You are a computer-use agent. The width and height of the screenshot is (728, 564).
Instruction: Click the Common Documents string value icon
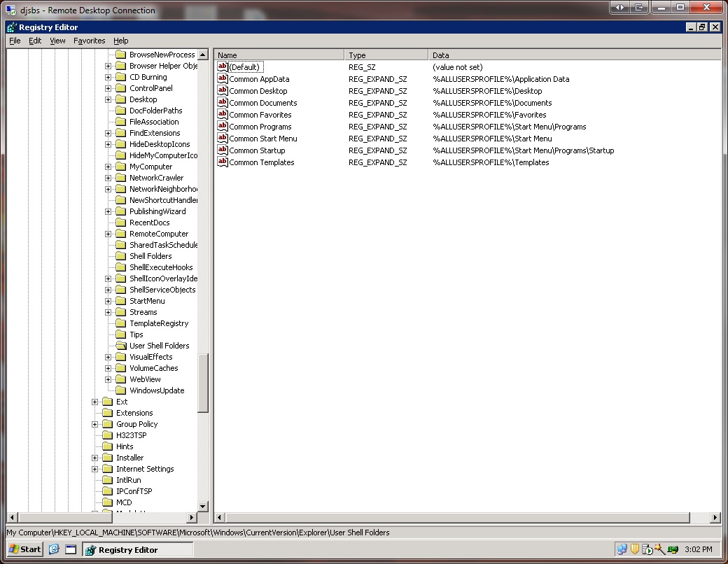pyautogui.click(x=223, y=103)
